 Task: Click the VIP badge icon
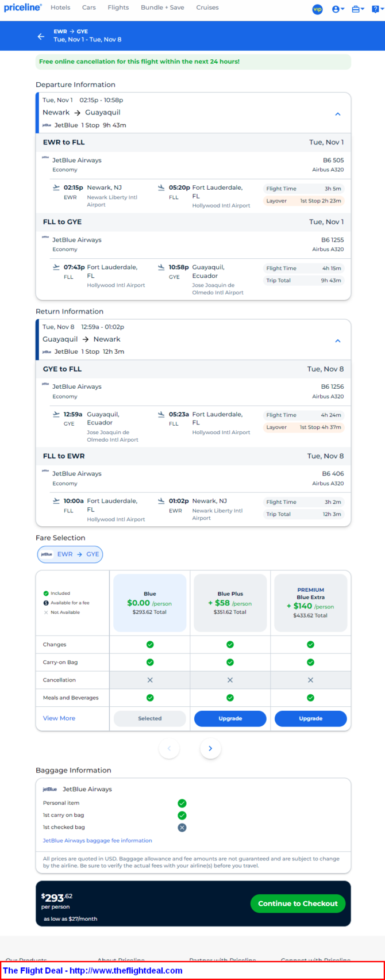(317, 9)
